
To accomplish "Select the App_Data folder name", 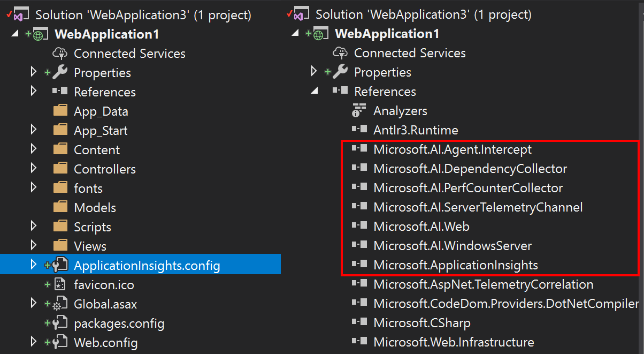I will 101,111.
